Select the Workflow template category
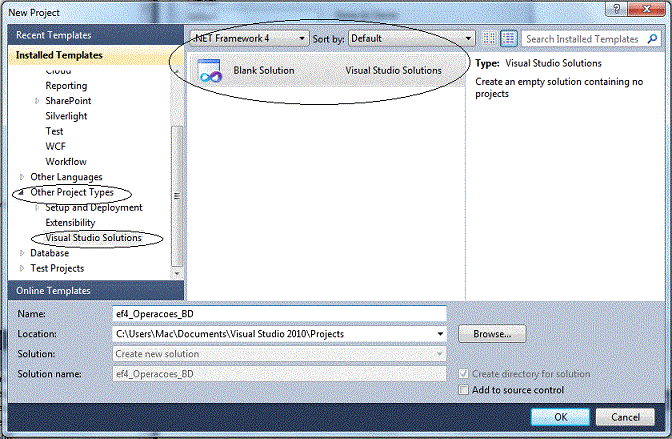672x439 pixels. (66, 162)
